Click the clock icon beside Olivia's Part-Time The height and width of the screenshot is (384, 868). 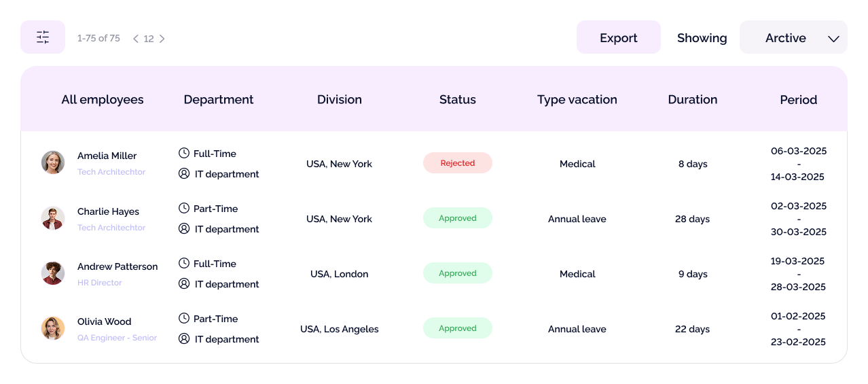183,319
